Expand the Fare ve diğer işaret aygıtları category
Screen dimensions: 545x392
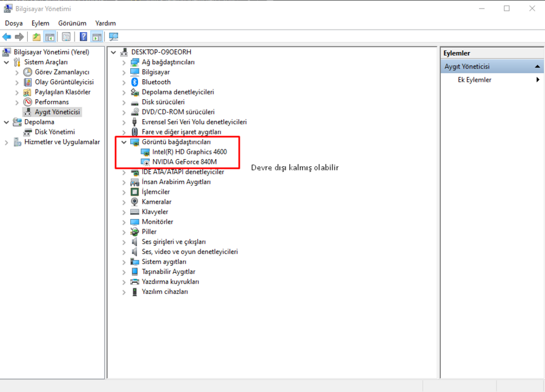124,132
